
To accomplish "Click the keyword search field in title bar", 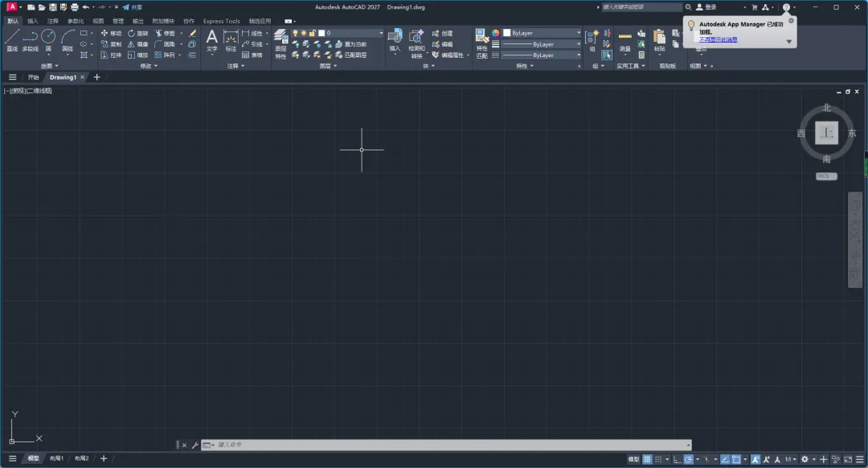I will pos(641,7).
